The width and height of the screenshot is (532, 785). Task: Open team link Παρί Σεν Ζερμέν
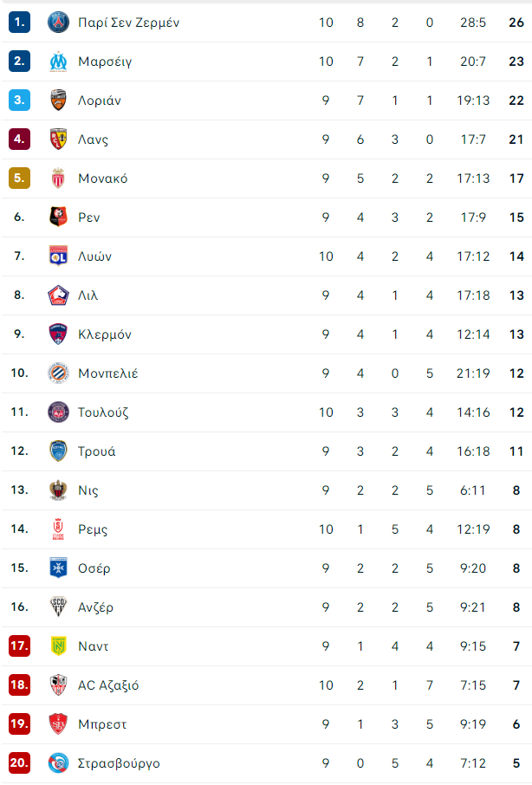[128, 23]
